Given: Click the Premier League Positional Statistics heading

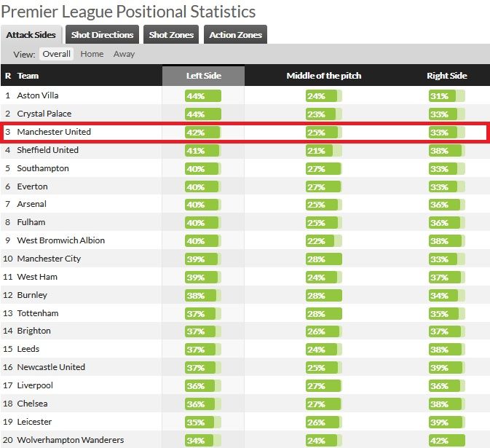Looking at the screenshot, I should pyautogui.click(x=129, y=12).
